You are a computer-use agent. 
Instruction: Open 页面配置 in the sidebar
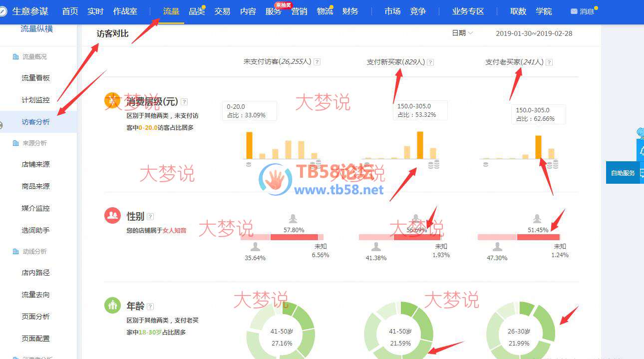(x=36, y=339)
